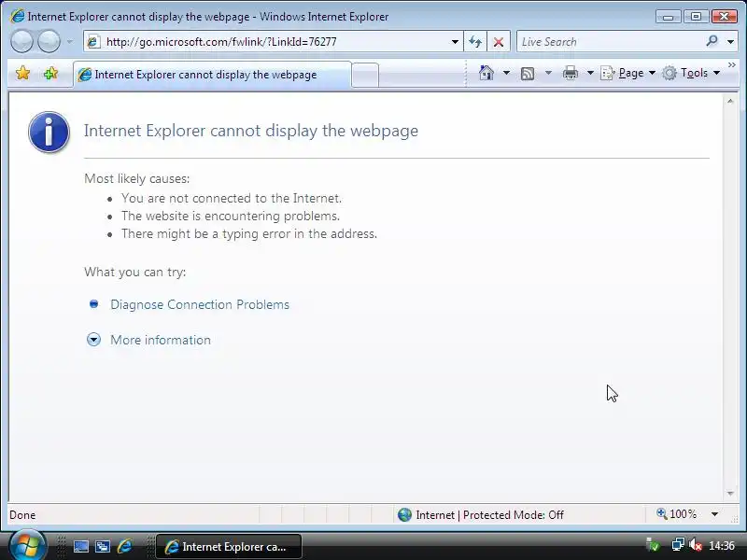Minimize the Internet Explorer window
This screenshot has width=747, height=560.
tap(668, 17)
